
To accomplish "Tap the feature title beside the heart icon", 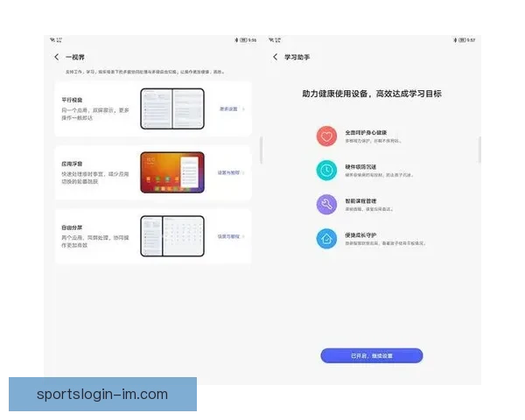I will [x=366, y=132].
